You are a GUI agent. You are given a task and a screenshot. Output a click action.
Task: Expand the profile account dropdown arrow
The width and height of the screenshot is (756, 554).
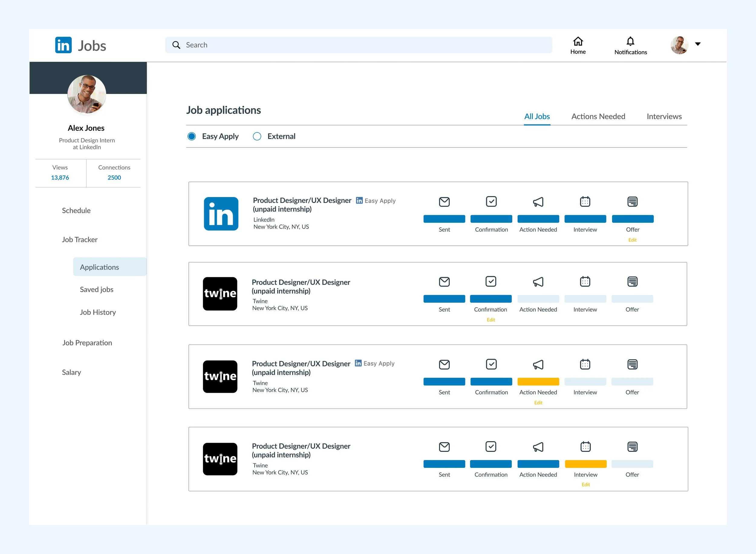698,44
